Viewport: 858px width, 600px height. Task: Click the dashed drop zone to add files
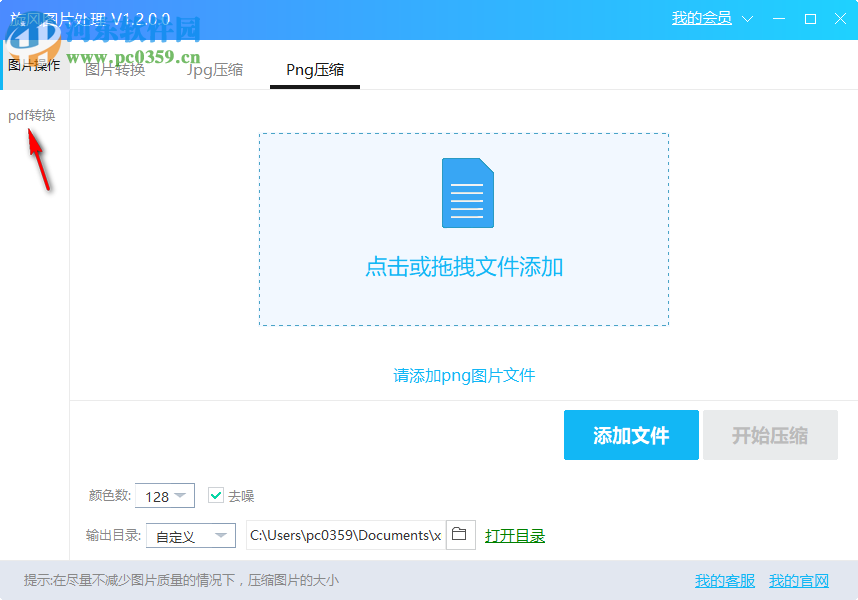463,230
